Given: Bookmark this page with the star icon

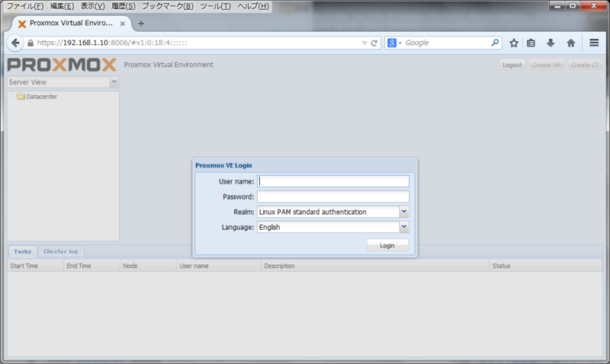Looking at the screenshot, I should (x=514, y=43).
